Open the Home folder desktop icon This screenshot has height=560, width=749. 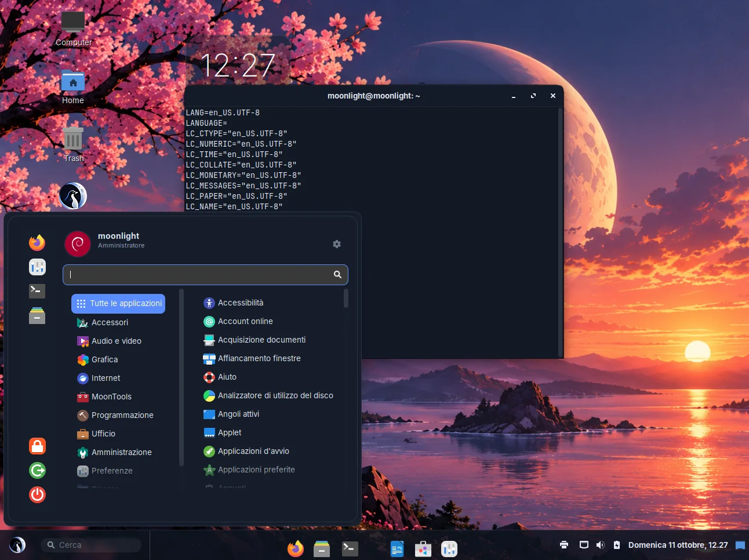pos(73,87)
